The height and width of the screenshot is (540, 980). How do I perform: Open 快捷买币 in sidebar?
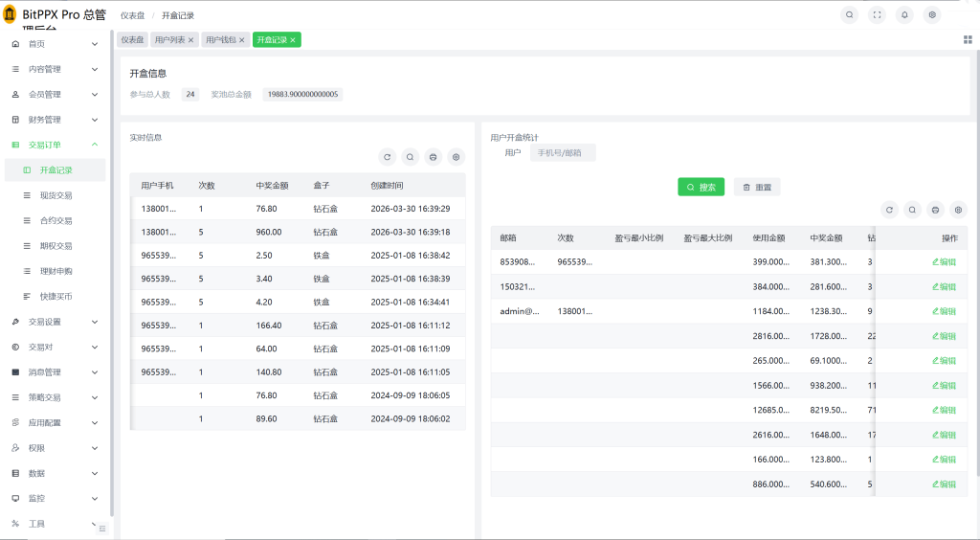pos(56,296)
